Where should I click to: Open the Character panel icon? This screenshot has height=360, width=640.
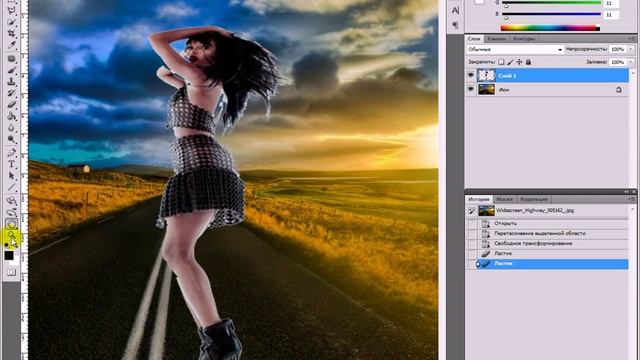pyautogui.click(x=456, y=11)
